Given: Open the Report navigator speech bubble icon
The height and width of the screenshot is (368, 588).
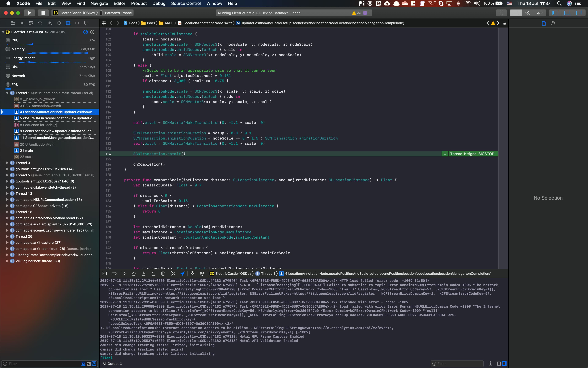Looking at the screenshot, I should pyautogui.click(x=86, y=23).
